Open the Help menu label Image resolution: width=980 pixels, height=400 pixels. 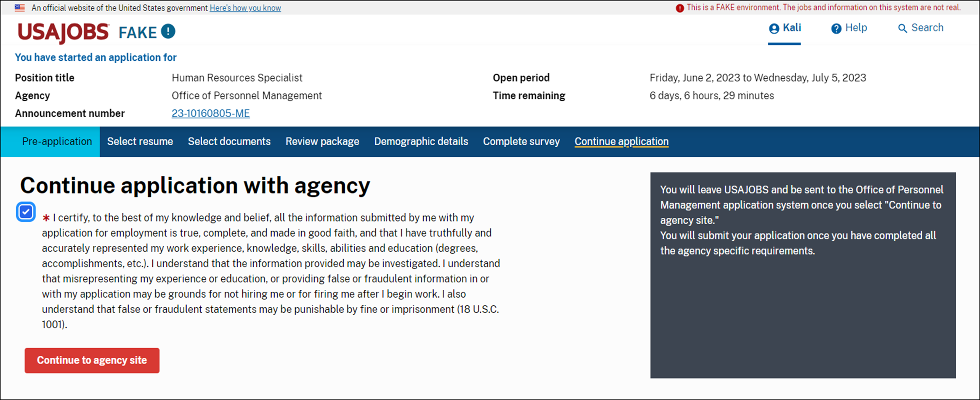click(x=856, y=28)
